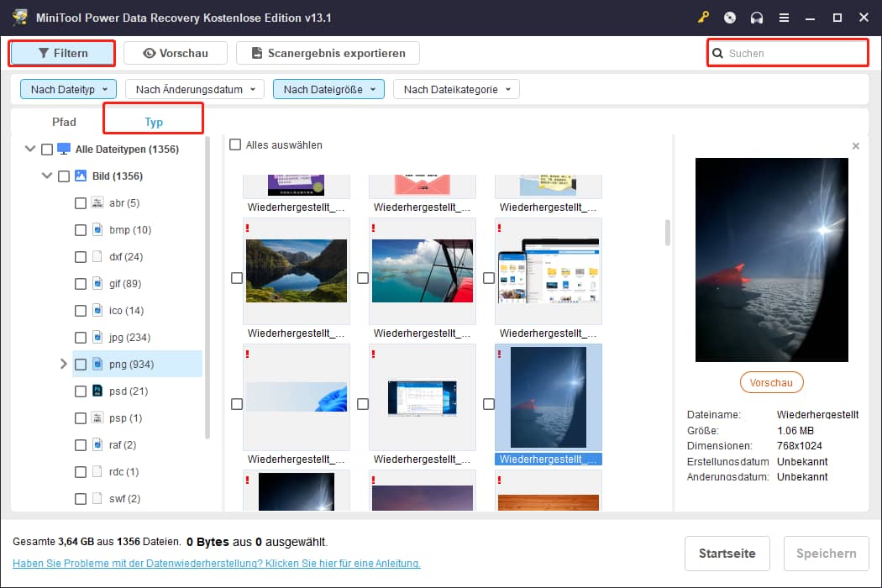Enable the png (934) checkbox
Viewport: 882px width, 588px height.
(x=81, y=365)
